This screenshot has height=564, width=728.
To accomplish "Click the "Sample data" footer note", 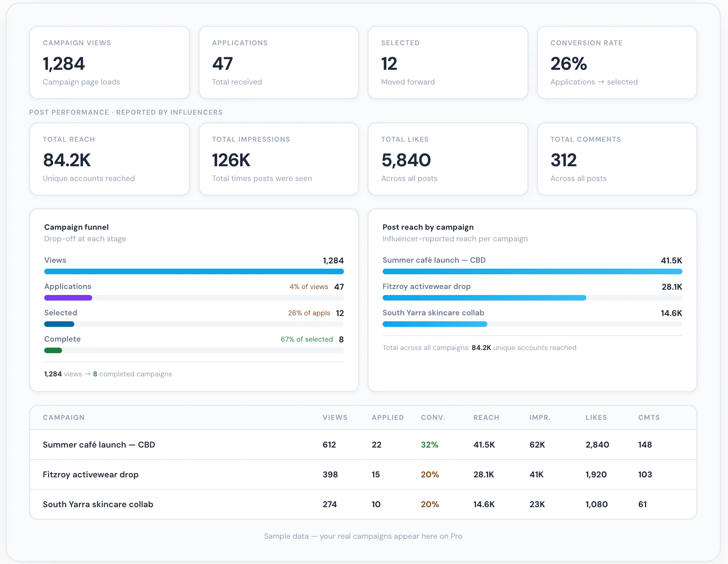I will tap(363, 536).
